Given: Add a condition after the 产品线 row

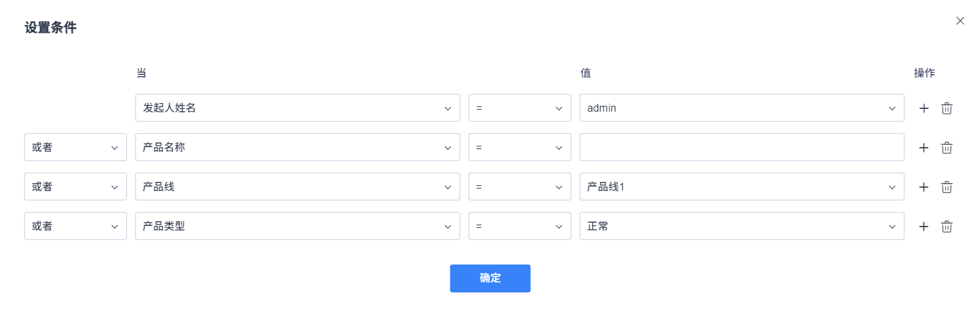Looking at the screenshot, I should 923,187.
